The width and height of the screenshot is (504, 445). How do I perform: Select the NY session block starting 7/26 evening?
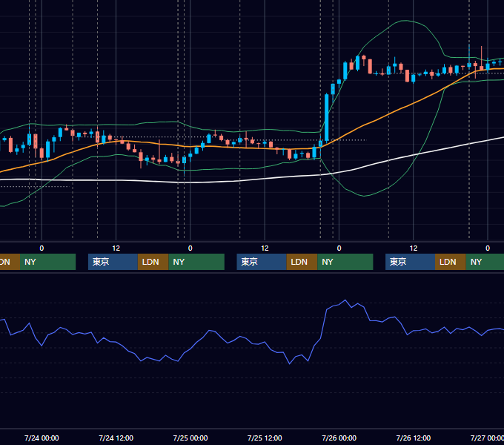click(485, 262)
